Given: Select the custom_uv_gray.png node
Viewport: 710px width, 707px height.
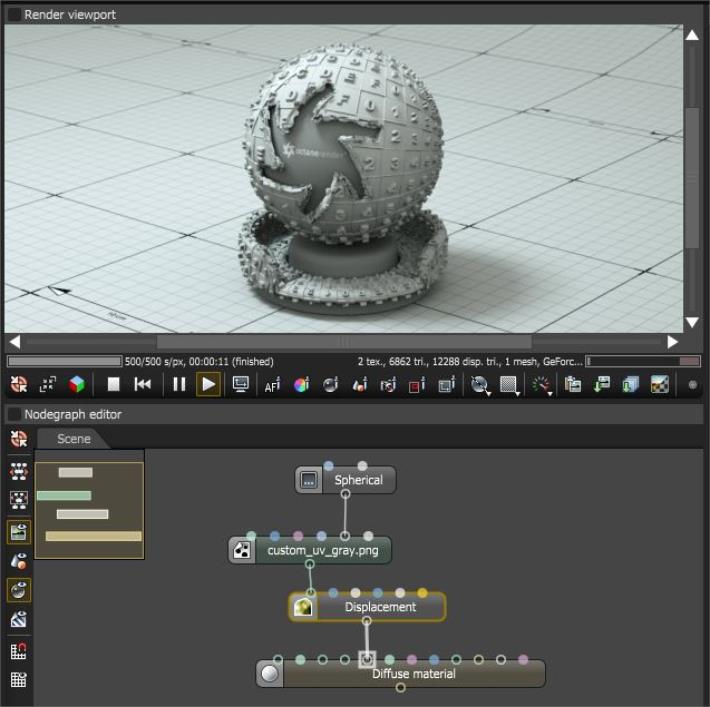Looking at the screenshot, I should (310, 550).
